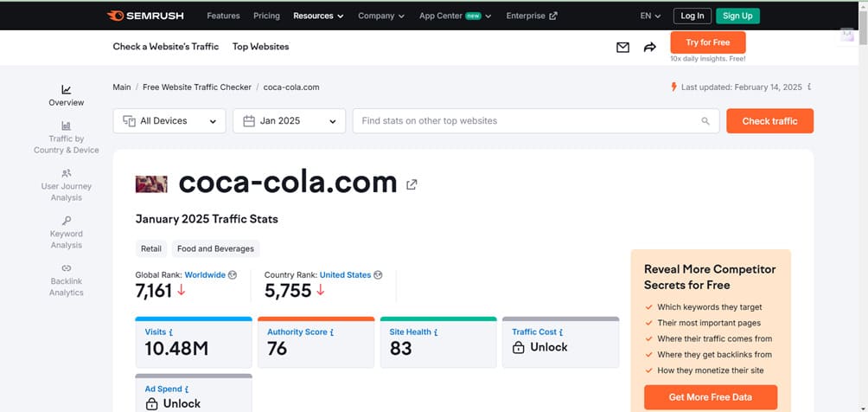Click the envelope mail icon
Viewport: 868px width, 412px height.
622,48
